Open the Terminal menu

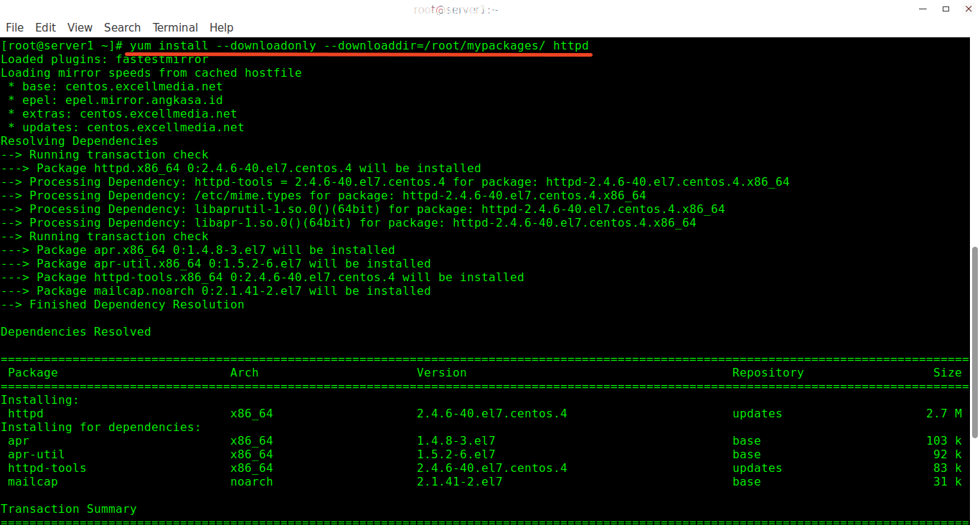pos(175,27)
